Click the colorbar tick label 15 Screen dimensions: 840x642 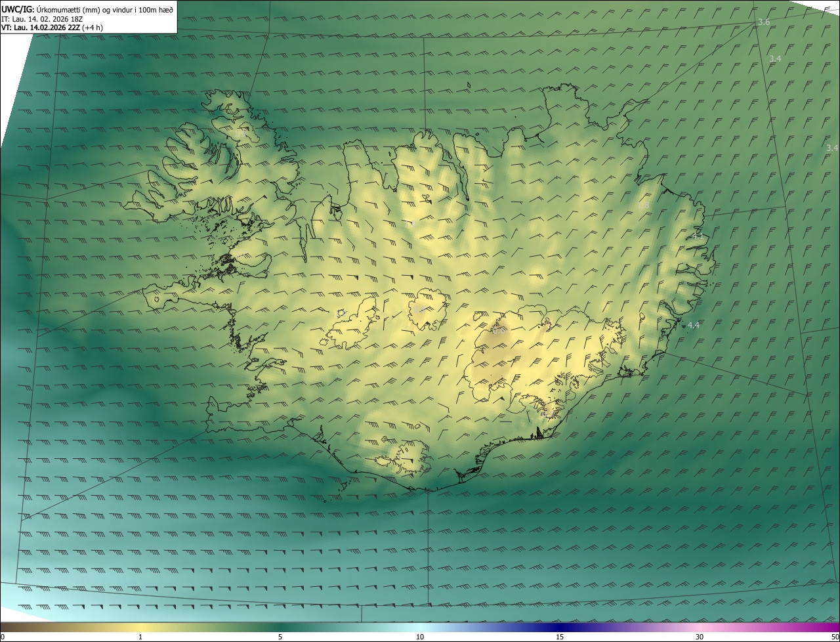tap(560, 637)
